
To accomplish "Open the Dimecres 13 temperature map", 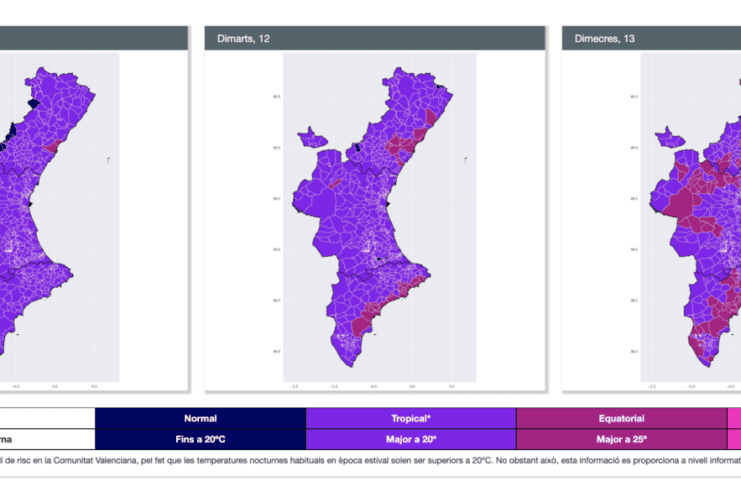I will click(690, 218).
